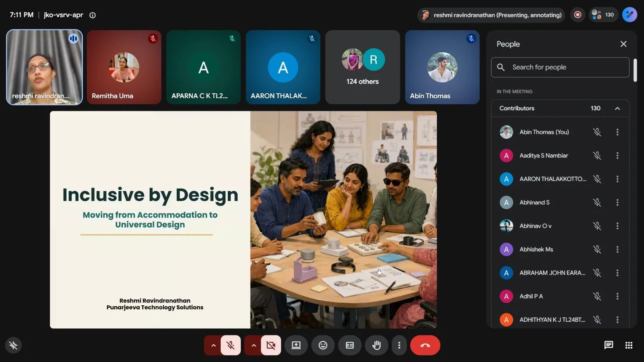Expand video settings arrow beside camera
Viewport: 644px width, 362px height.
(x=254, y=345)
